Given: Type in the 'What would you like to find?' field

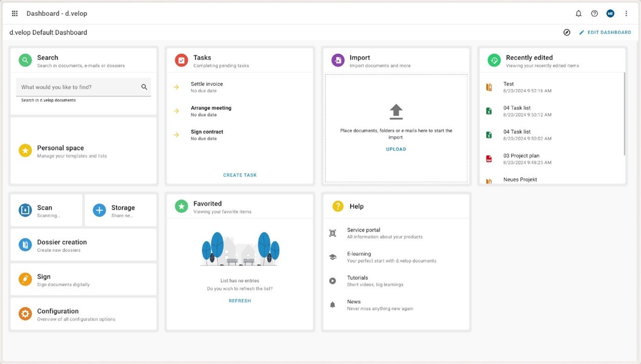Looking at the screenshot, I should (79, 87).
